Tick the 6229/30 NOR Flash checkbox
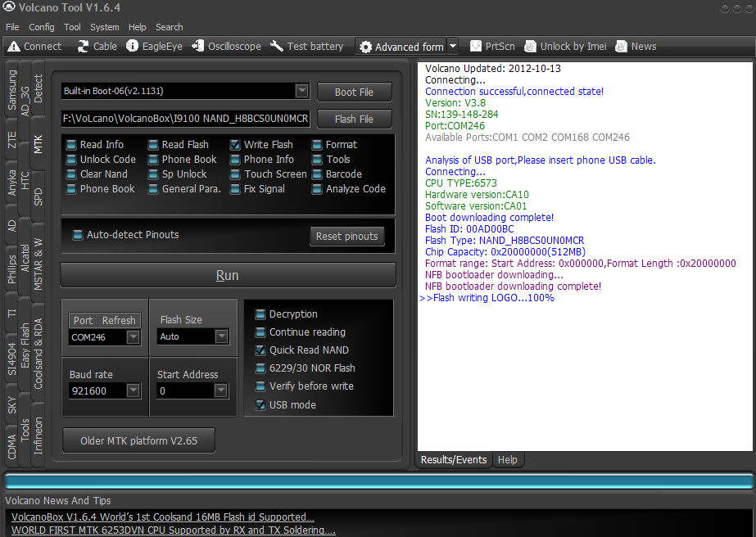 pos(260,368)
